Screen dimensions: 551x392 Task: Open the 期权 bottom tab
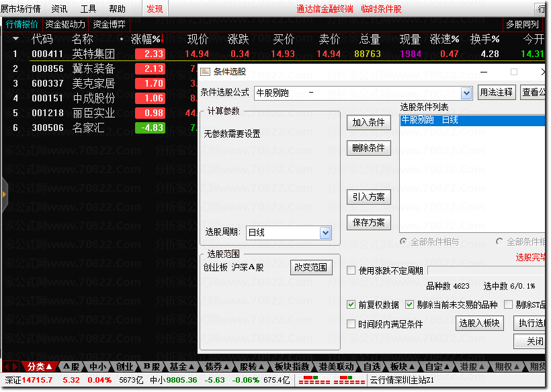point(507,366)
